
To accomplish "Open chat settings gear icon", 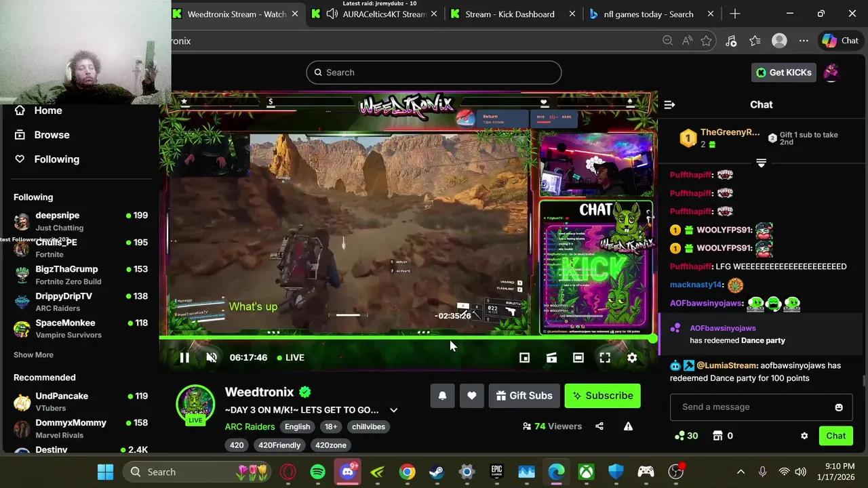I will point(804,436).
